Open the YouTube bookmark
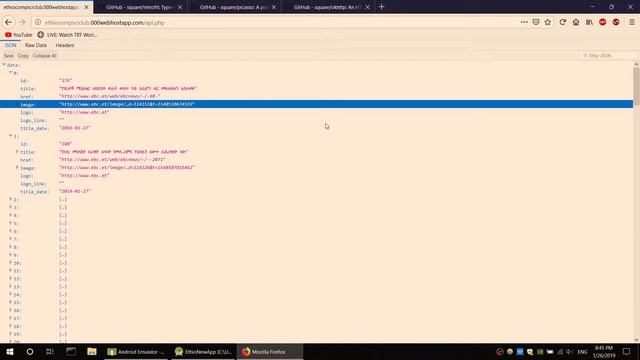640x360 pixels. [x=18, y=35]
